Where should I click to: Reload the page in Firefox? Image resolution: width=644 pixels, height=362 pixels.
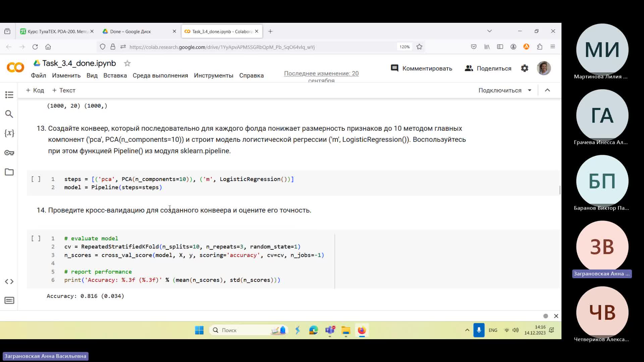(x=35, y=47)
